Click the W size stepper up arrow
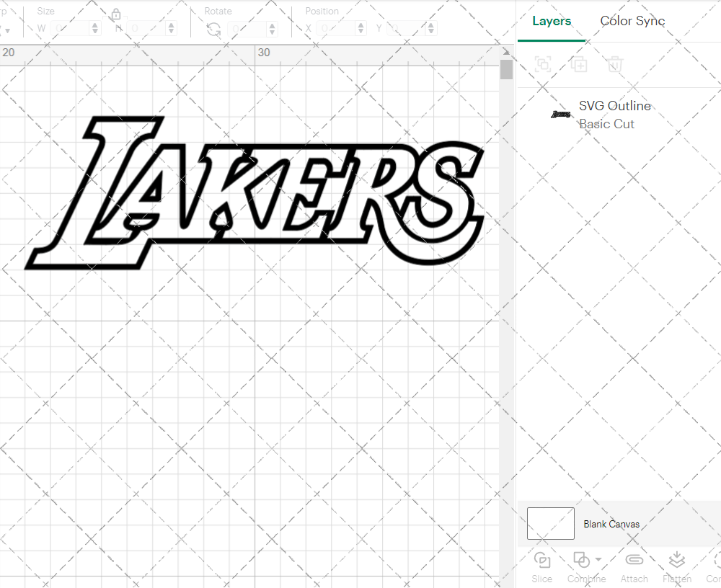This screenshot has height=588, width=721. click(94, 24)
